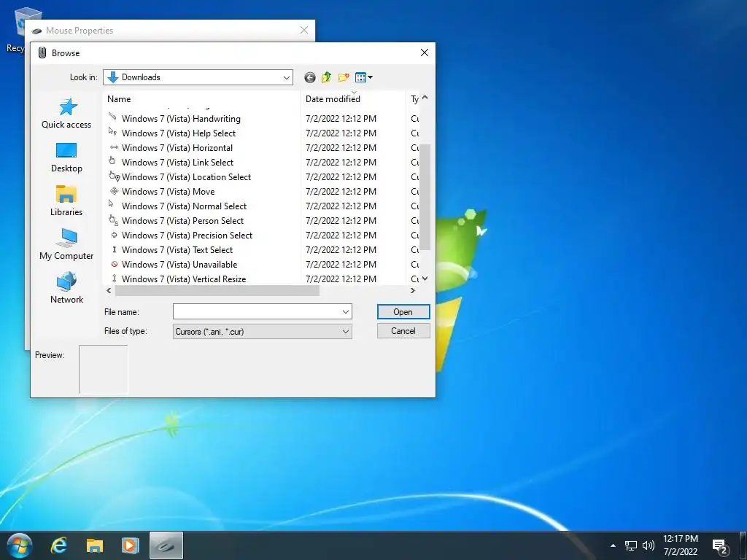Select "Windows 7 (Vista) Unavailable" file name
This screenshot has width=747, height=560.
pyautogui.click(x=179, y=264)
